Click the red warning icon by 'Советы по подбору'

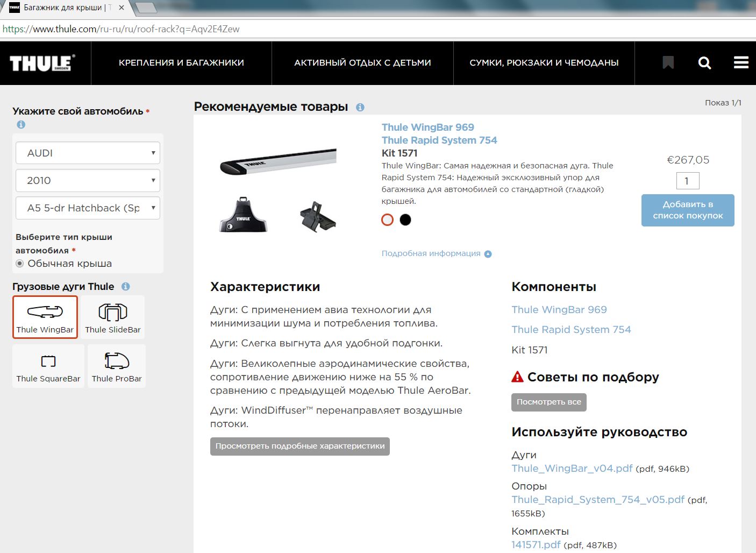click(x=517, y=377)
